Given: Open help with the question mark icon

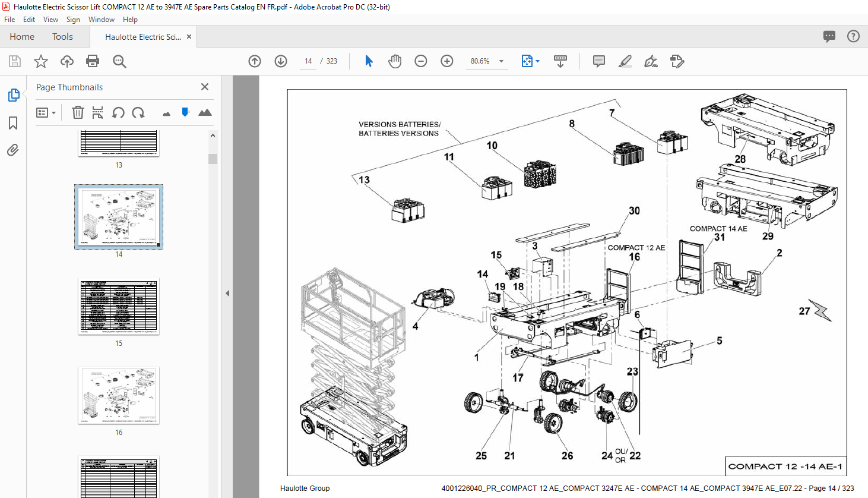Looking at the screenshot, I should point(853,36).
